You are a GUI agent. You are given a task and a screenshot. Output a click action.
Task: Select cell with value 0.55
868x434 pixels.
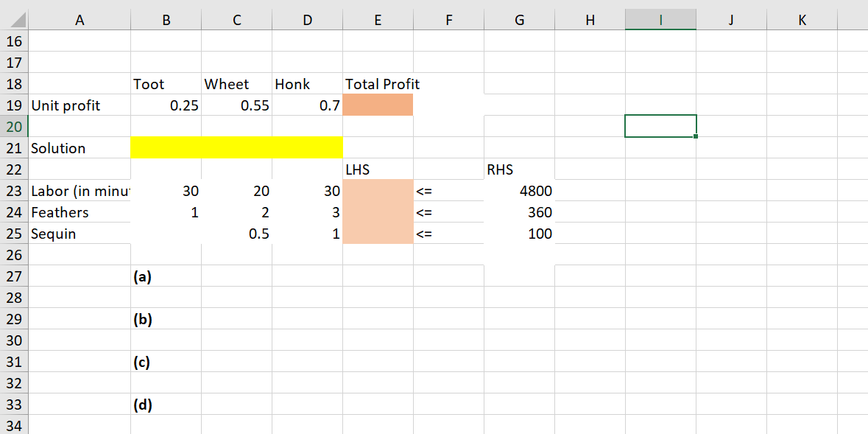point(237,105)
